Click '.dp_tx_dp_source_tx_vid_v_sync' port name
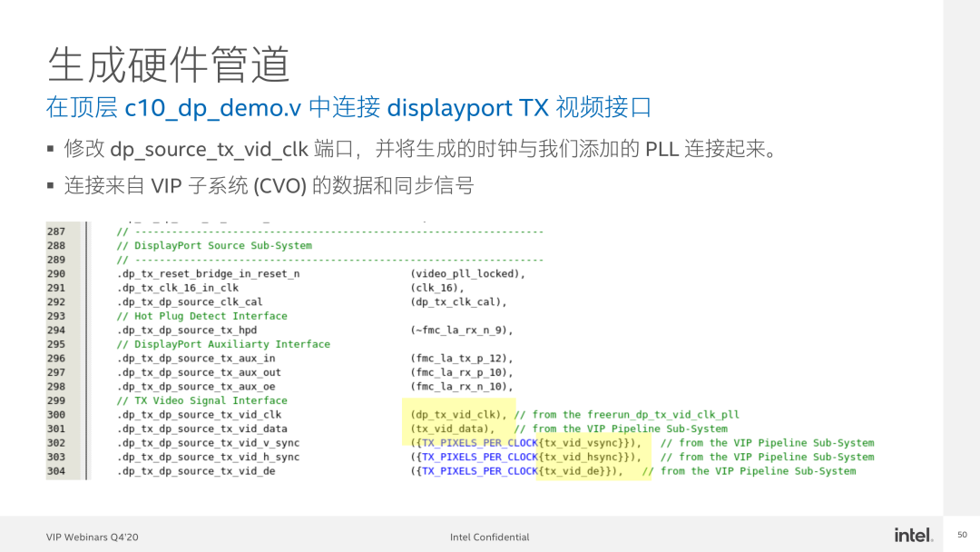980x552 pixels. (x=208, y=443)
